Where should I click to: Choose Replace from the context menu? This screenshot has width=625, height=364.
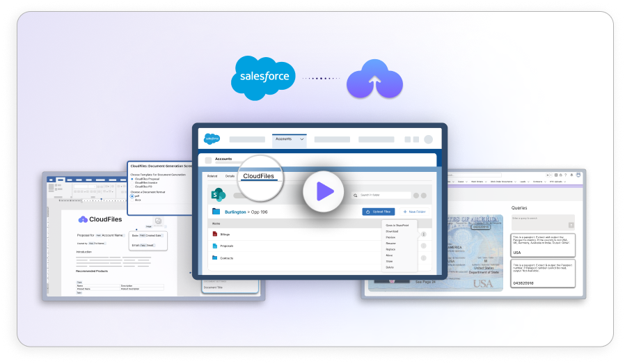pyautogui.click(x=390, y=249)
